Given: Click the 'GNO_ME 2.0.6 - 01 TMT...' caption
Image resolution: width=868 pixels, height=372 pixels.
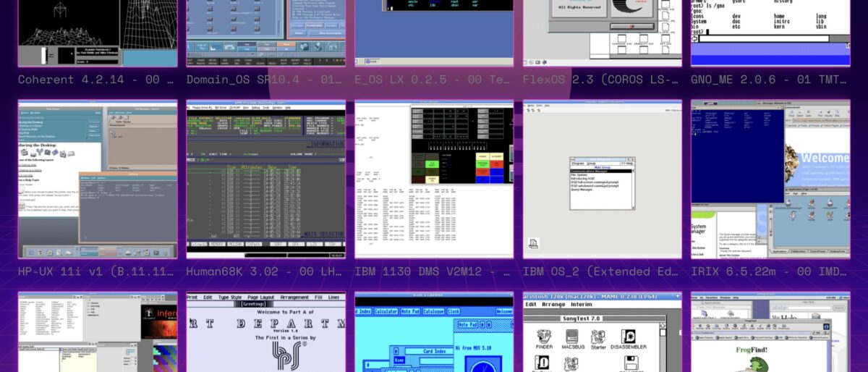Looking at the screenshot, I should click(770, 80).
